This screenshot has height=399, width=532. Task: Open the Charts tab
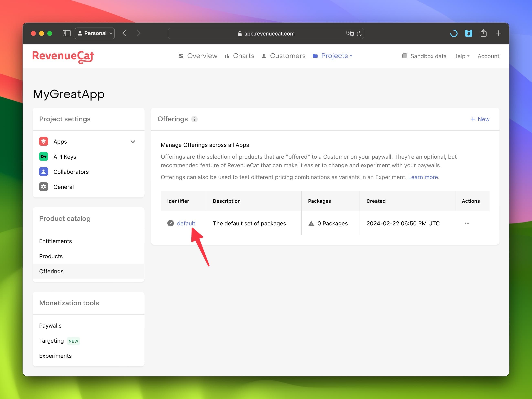(x=240, y=56)
